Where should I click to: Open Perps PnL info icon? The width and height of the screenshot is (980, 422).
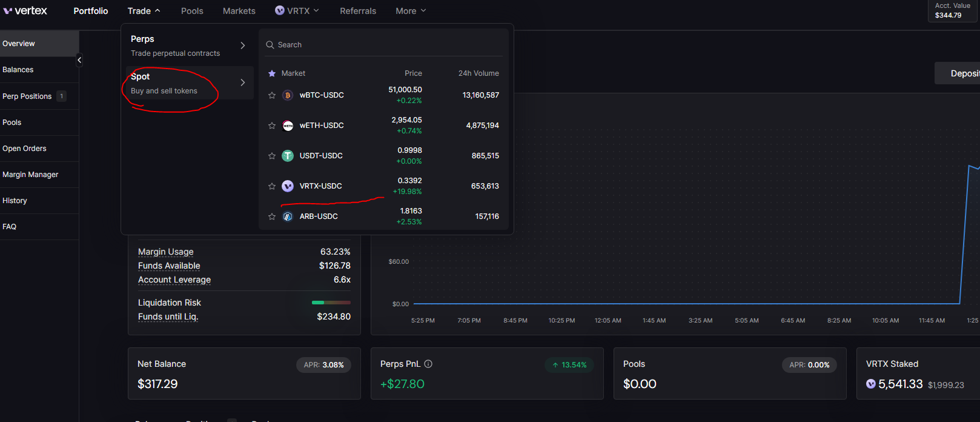click(x=428, y=364)
